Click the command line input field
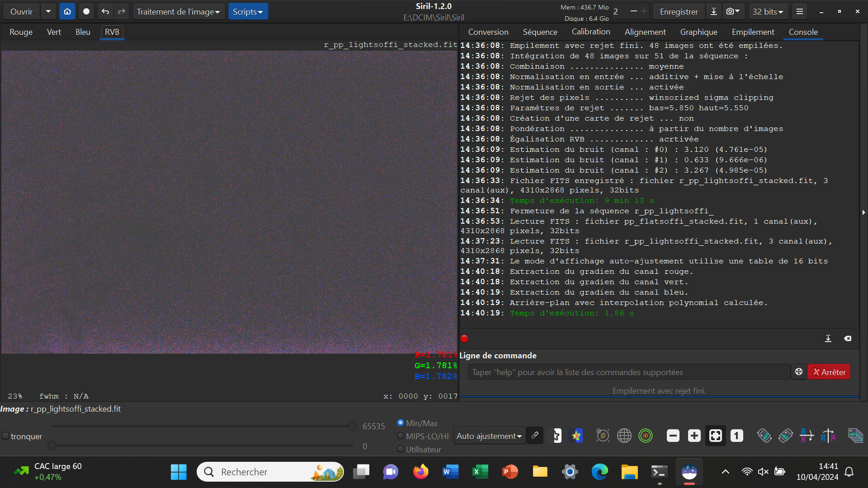Image resolution: width=868 pixels, height=488 pixels. click(x=628, y=372)
